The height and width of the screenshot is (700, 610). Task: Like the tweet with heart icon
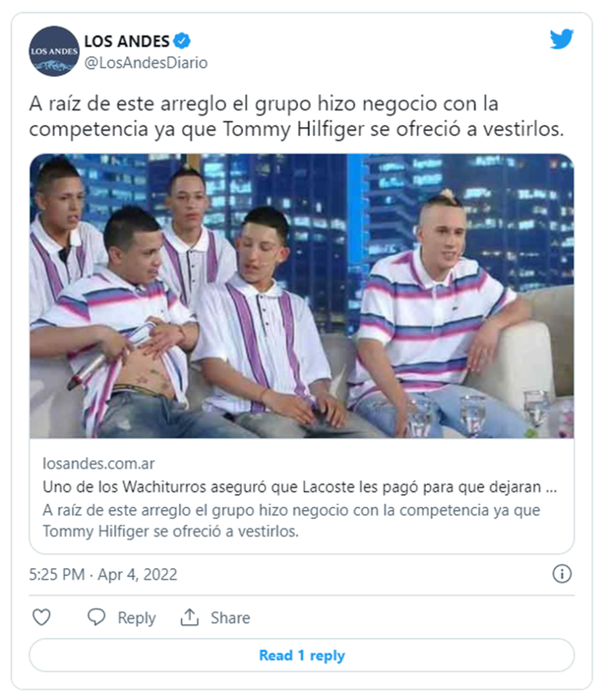pos(42,617)
